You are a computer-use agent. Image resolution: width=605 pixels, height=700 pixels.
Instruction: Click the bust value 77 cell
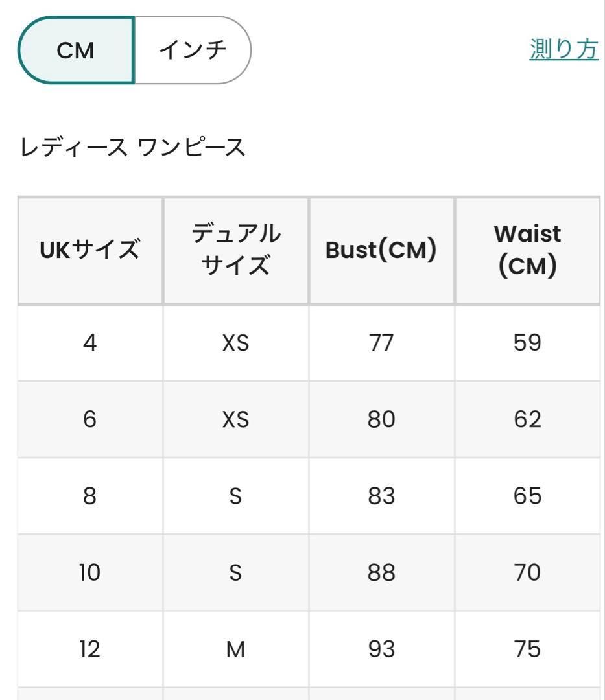click(381, 343)
